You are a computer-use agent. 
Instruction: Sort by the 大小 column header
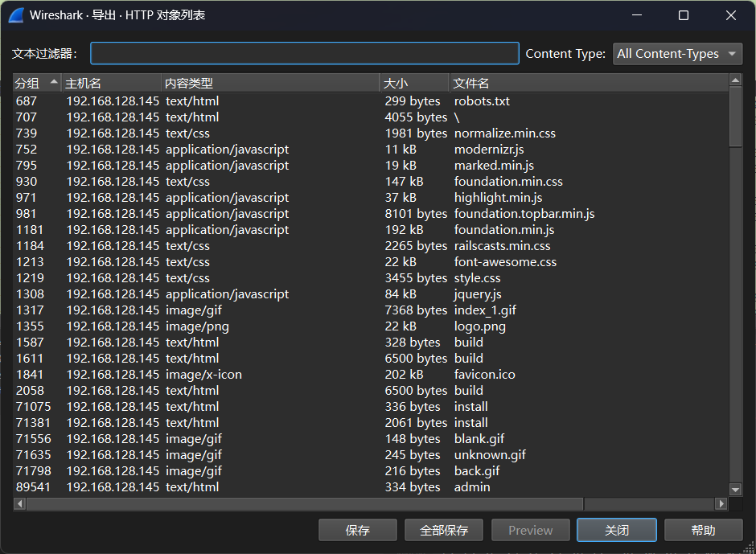414,83
